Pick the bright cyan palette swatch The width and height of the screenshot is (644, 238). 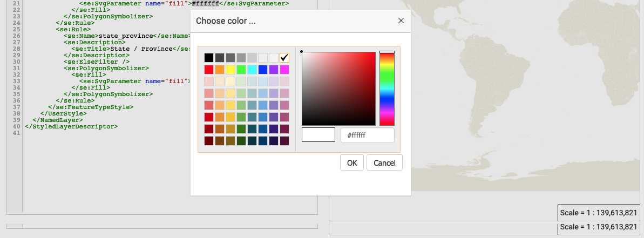pyautogui.click(x=252, y=69)
